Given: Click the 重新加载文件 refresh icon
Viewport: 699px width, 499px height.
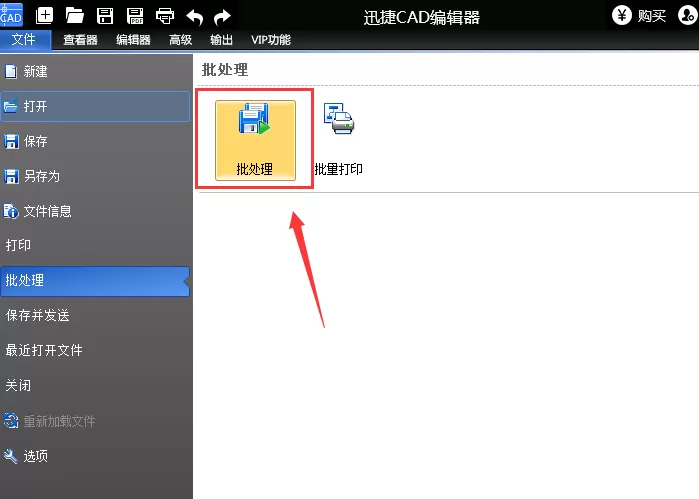Looking at the screenshot, I should click(x=11, y=421).
